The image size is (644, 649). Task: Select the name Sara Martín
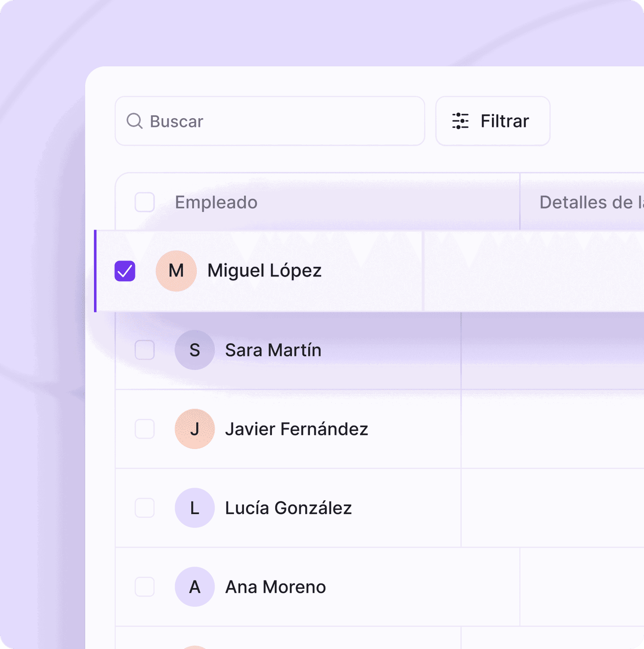click(273, 350)
